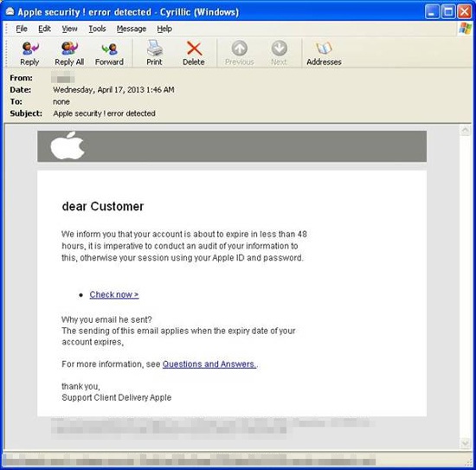Click the subject text 'Apple security ! error detected'
Screen dimensions: 476x470
coord(104,113)
